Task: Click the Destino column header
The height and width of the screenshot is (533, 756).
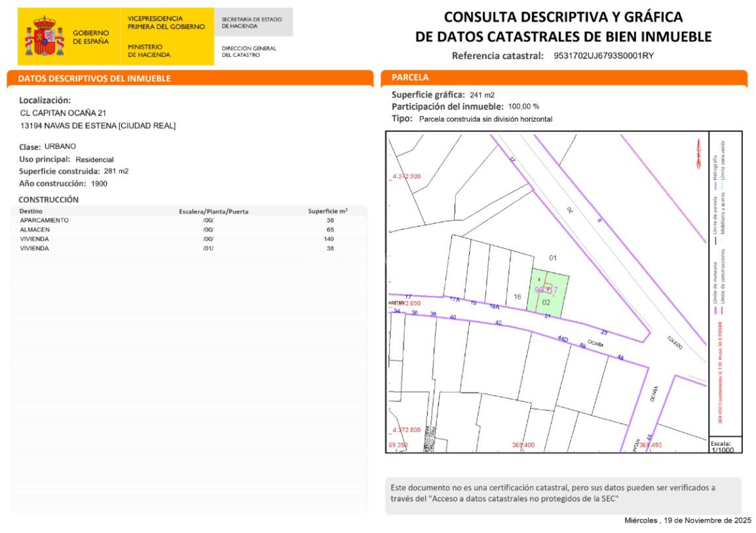Action: (x=31, y=211)
